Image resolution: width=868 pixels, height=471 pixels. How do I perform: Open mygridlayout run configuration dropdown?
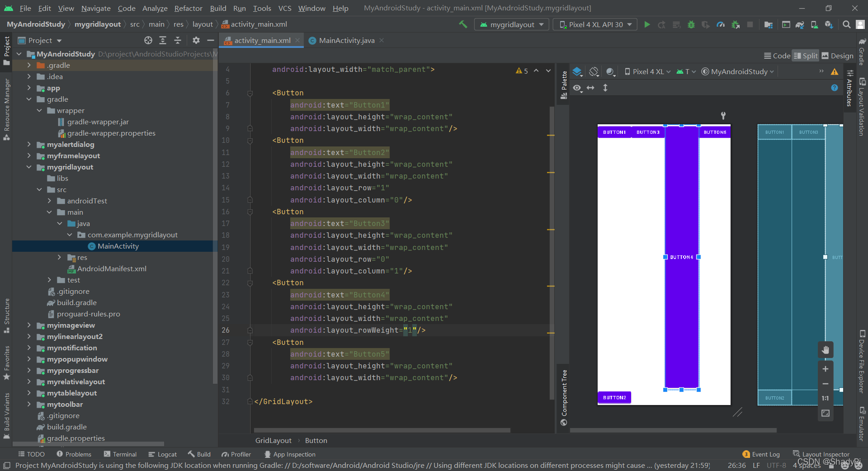coord(511,24)
